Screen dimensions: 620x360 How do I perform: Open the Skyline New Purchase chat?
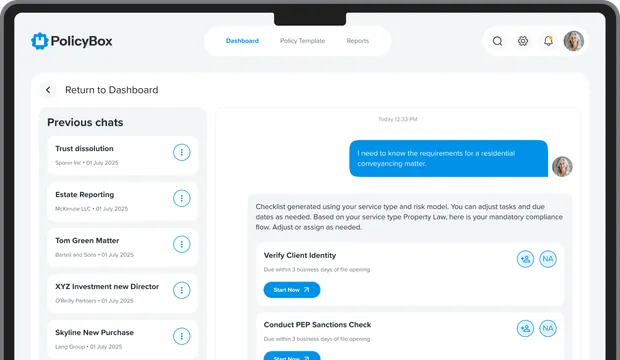123,339
